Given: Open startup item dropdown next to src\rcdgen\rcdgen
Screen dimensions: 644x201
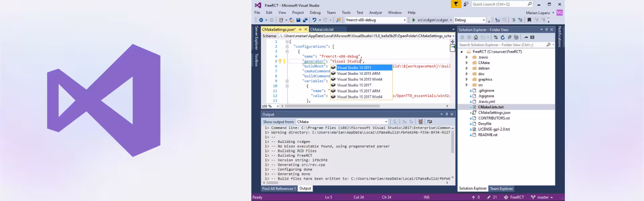Looking at the screenshot, I should 451,20.
